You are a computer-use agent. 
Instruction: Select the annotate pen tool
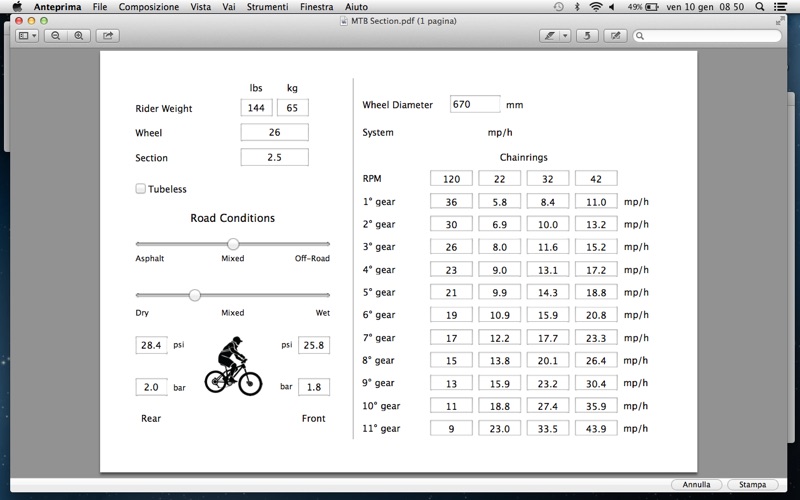tap(549, 36)
